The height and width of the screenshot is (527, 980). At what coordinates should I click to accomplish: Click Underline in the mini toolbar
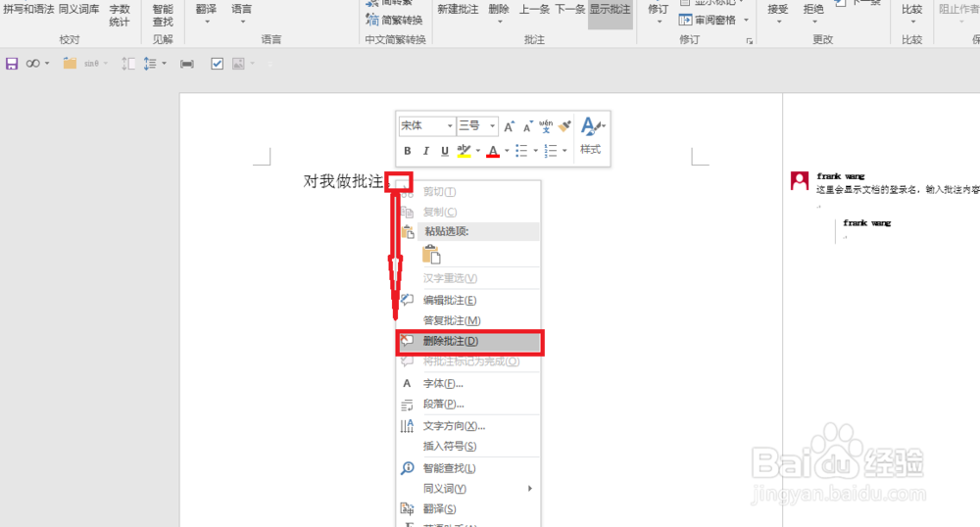point(444,151)
